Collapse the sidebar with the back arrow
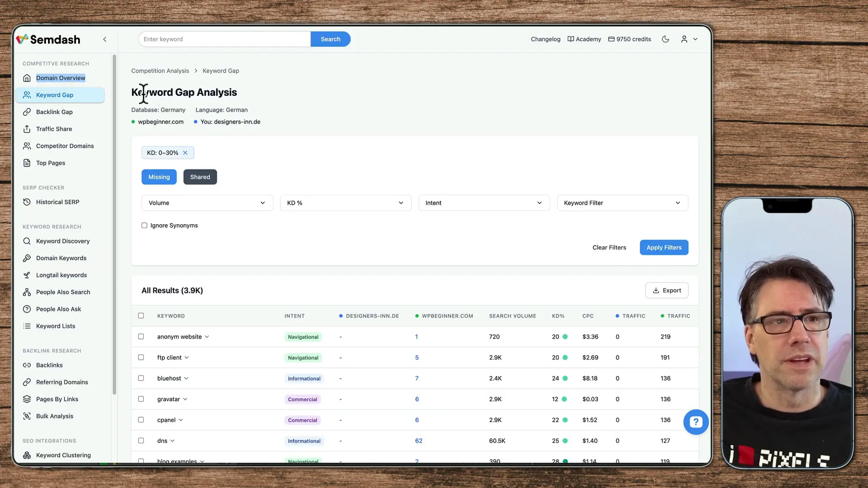Screen dimensions: 868x488 coord(104,39)
